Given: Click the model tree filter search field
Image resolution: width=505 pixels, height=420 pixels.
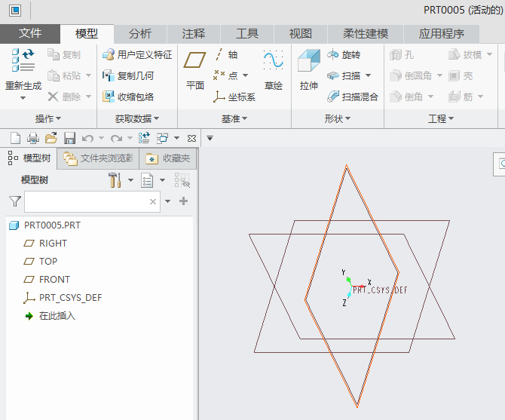Looking at the screenshot, I should 85,201.
